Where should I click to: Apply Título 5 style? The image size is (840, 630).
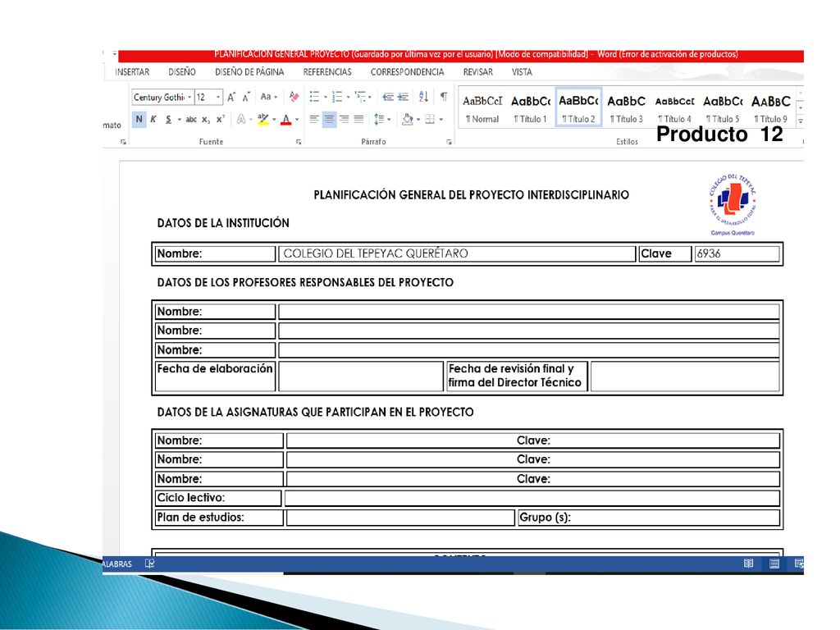point(723,108)
